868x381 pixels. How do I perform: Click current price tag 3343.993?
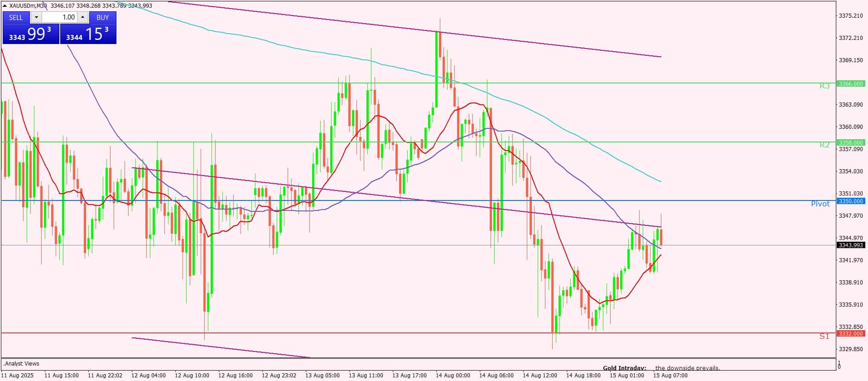tap(850, 245)
